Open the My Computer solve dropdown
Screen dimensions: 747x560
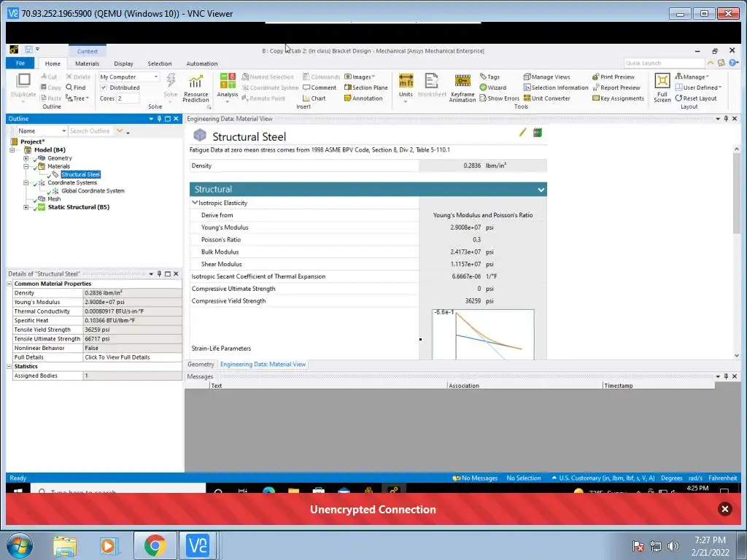[x=128, y=77]
